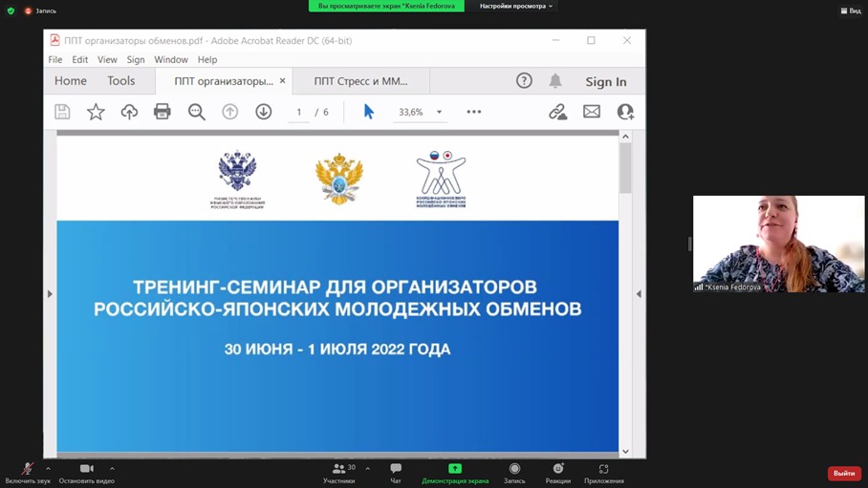
Task: Select the arrow Selection tool
Action: pos(369,112)
